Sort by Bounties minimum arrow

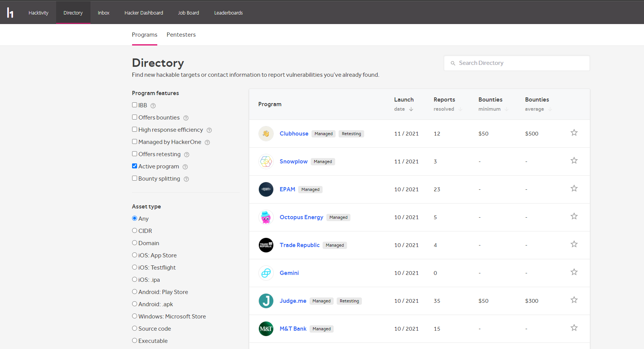tap(507, 109)
